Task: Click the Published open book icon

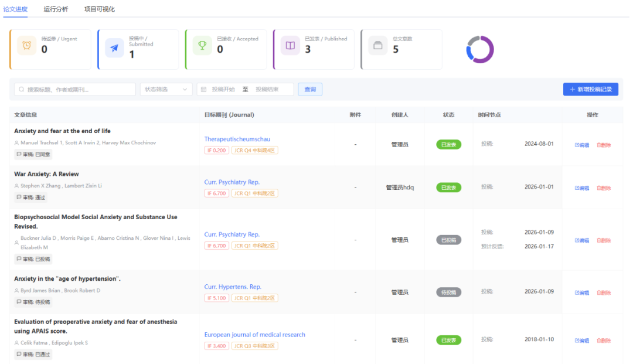Action: click(290, 46)
